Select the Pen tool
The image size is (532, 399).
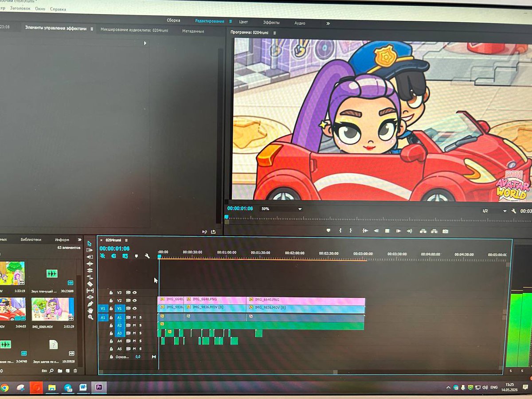click(x=90, y=304)
